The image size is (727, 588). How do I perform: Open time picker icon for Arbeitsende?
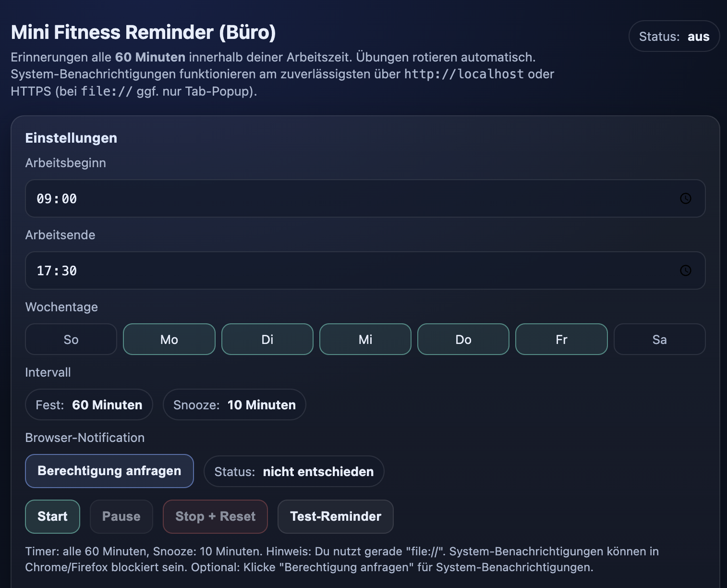coord(685,270)
